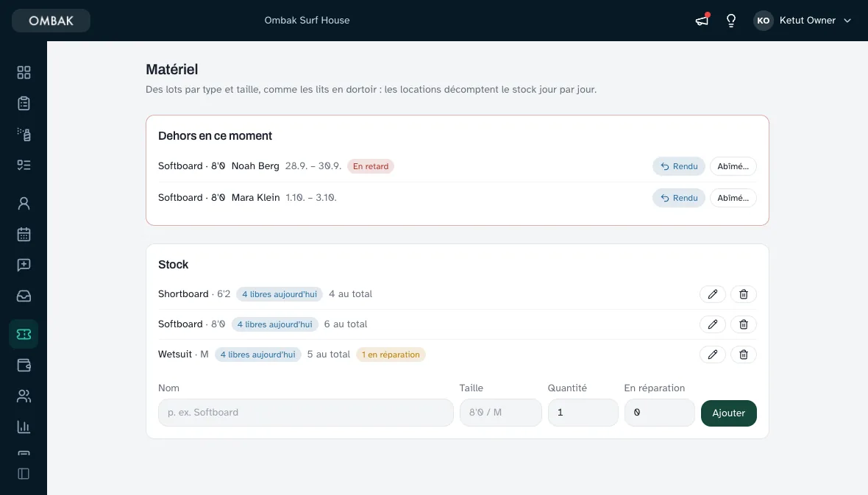
Task: Open the cleaning spray bottle icon in sidebar
Action: click(24, 135)
